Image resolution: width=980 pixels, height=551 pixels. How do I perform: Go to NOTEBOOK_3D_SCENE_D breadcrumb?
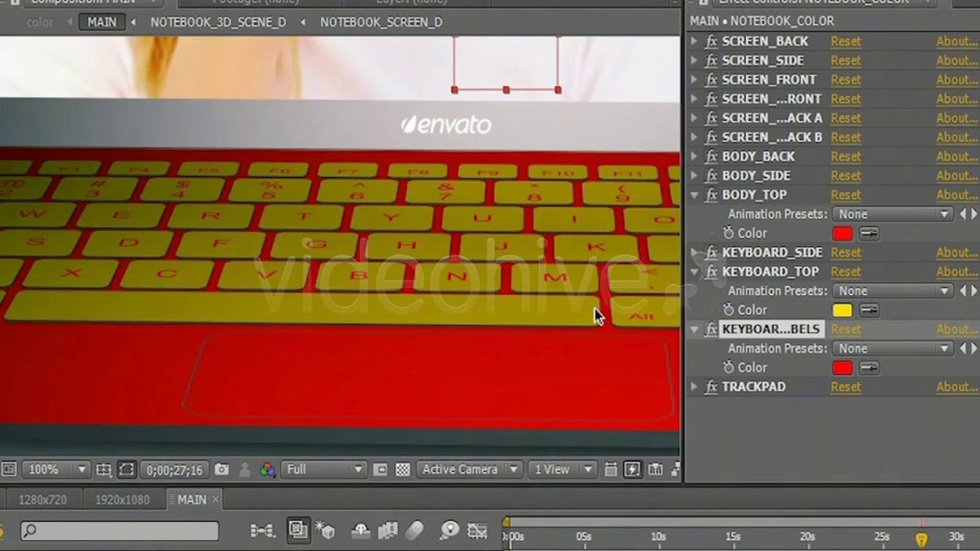(x=218, y=22)
